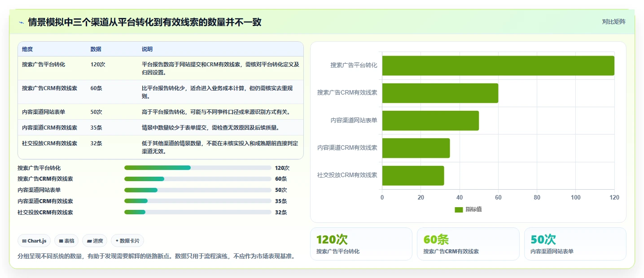Click the 32条 value in table
The image size is (644, 278).
point(96,143)
